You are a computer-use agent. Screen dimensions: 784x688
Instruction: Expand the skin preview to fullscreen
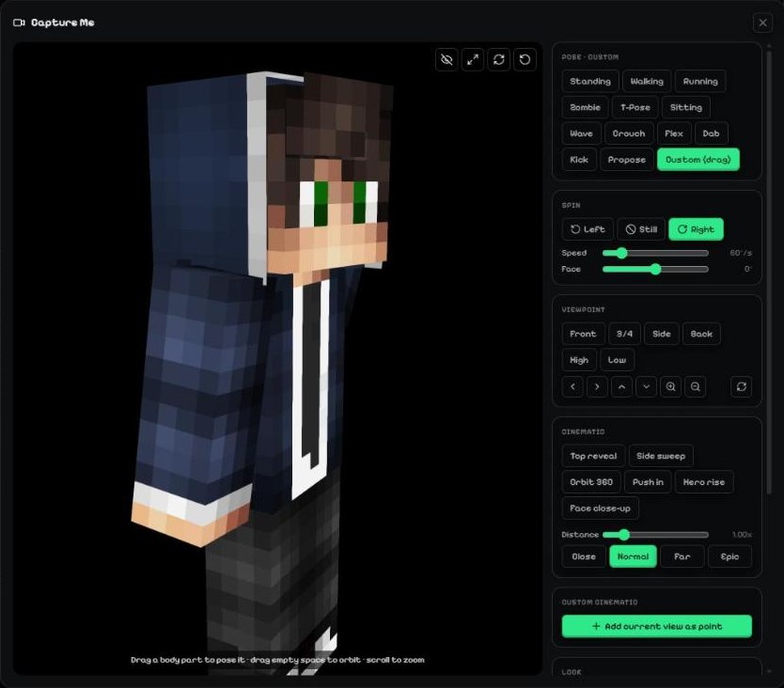(473, 60)
